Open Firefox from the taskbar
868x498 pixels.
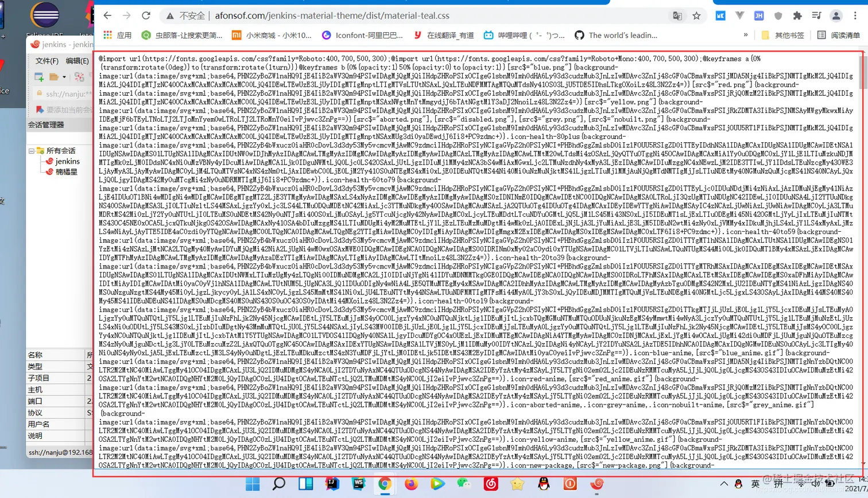pyautogui.click(x=411, y=484)
